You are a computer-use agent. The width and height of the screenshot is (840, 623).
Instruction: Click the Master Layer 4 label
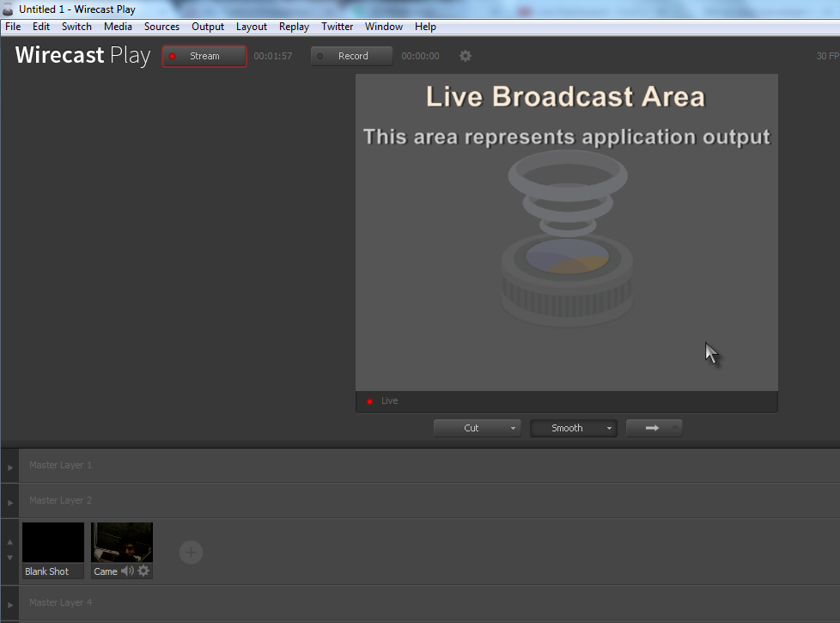(60, 602)
